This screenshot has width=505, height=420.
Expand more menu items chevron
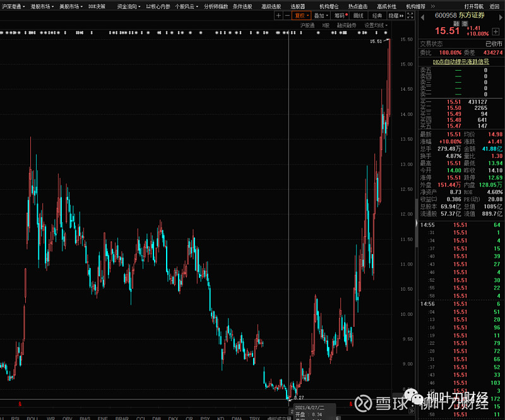click(x=433, y=6)
